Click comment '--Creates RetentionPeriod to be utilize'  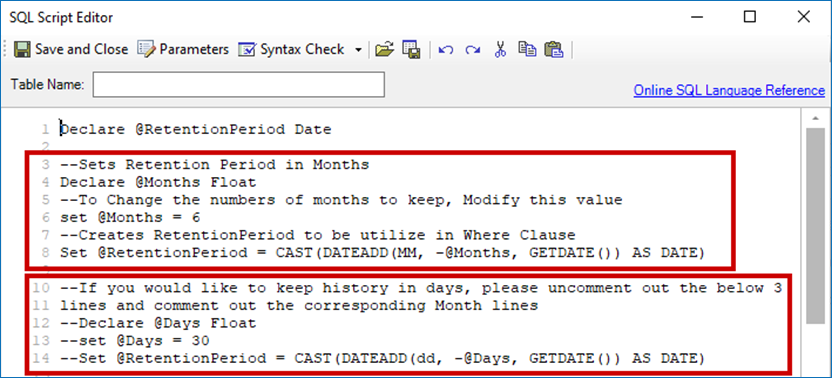point(317,235)
